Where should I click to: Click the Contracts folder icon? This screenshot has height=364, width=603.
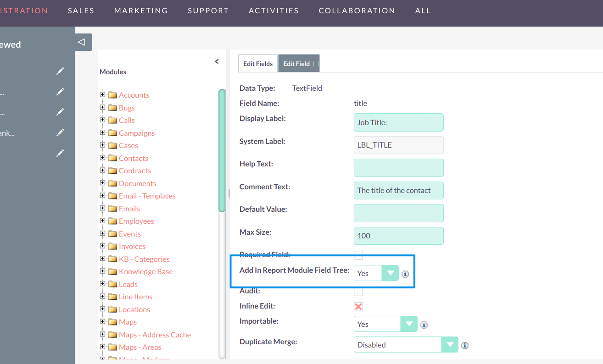112,171
